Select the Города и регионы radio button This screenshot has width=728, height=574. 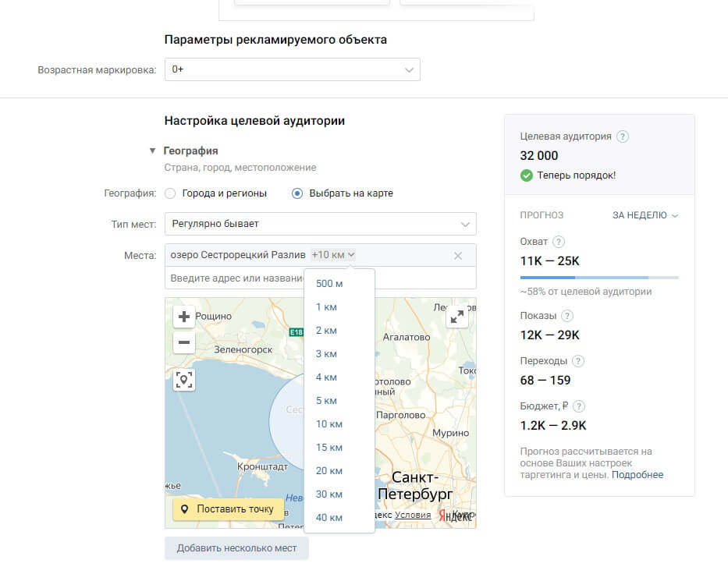click(170, 193)
